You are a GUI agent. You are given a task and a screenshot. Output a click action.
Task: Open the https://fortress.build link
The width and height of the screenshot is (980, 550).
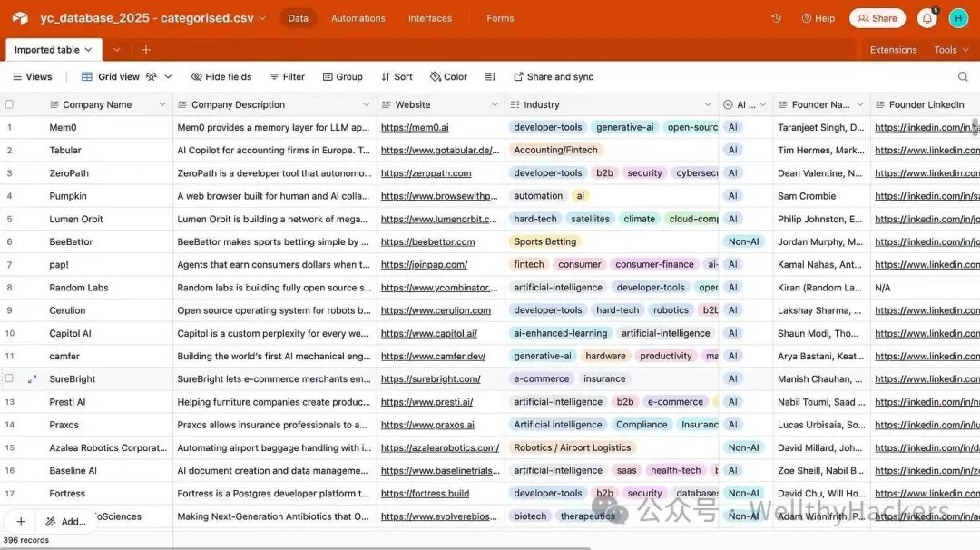pos(425,494)
